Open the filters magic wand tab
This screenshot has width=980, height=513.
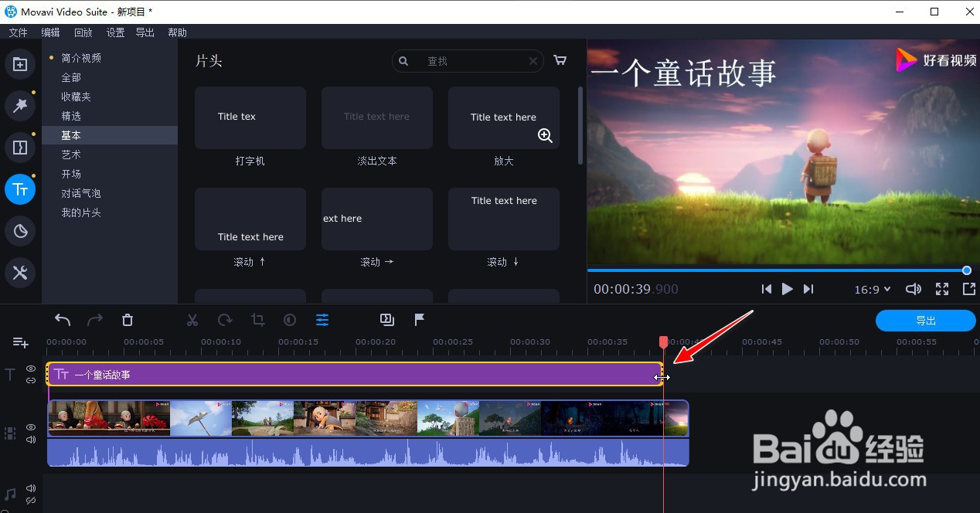20,106
